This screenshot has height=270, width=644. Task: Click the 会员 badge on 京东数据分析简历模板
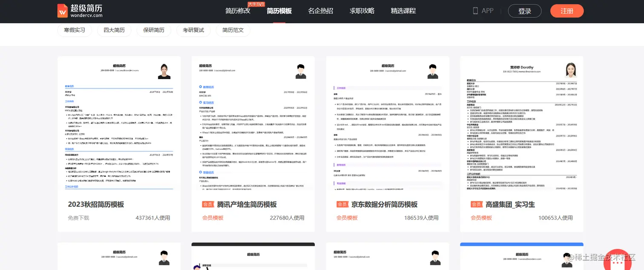click(x=342, y=205)
